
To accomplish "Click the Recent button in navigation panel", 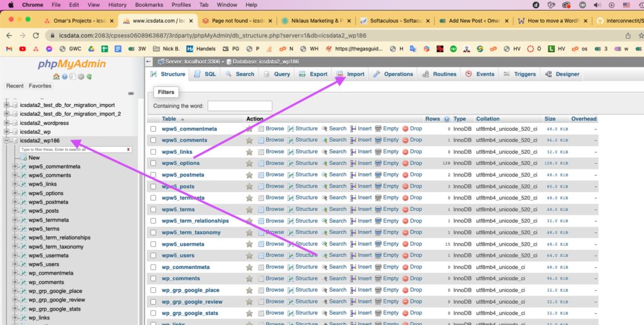I will pos(15,86).
